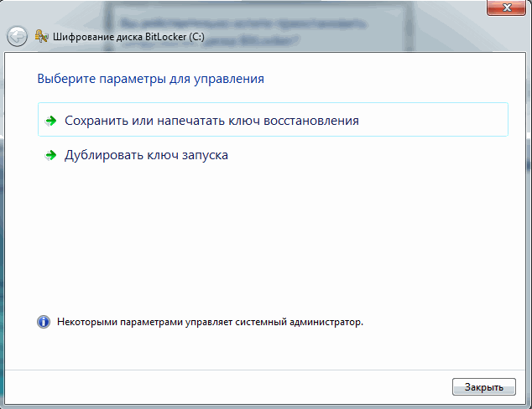
Task: Click the gray footer bar left of Закрыть
Action: tap(235, 386)
